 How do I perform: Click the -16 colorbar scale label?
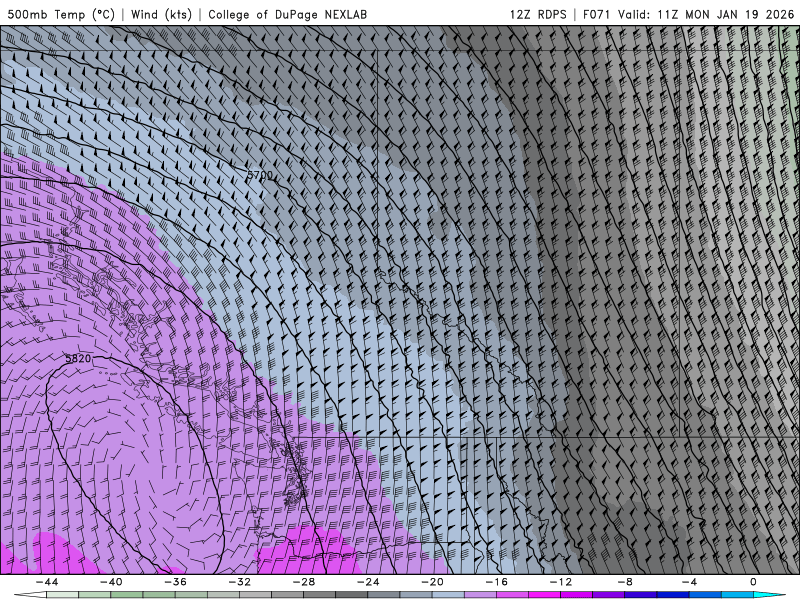pos(497,582)
